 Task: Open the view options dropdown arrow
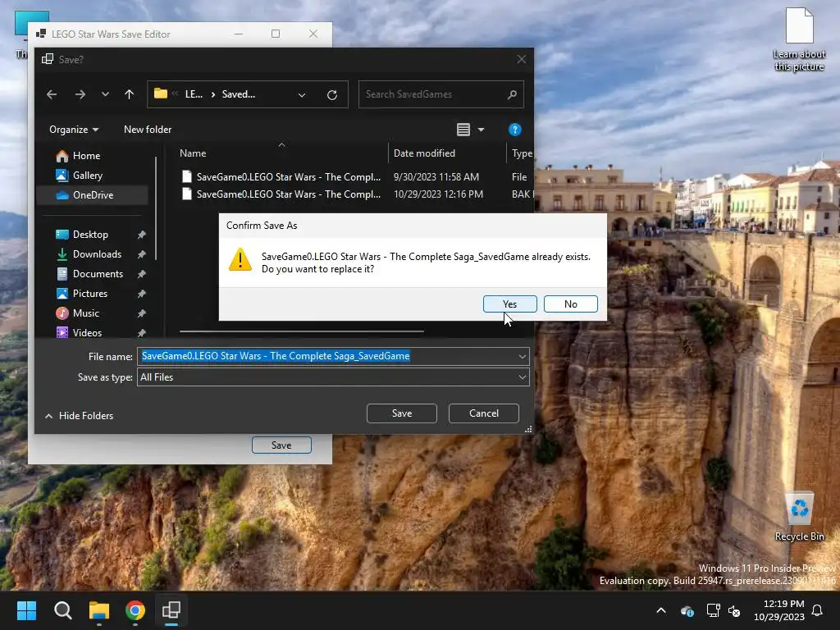click(481, 130)
